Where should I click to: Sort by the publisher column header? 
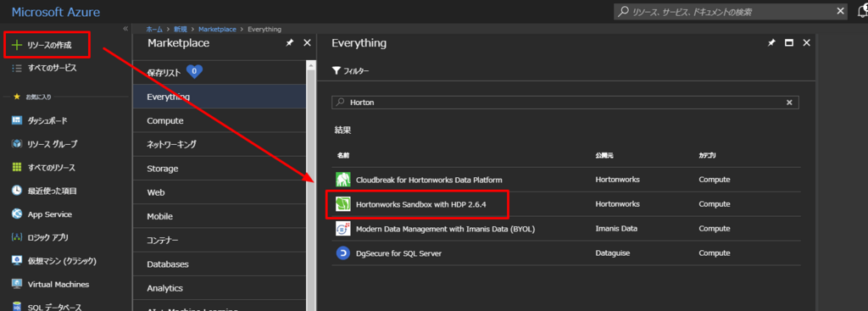coord(604,156)
